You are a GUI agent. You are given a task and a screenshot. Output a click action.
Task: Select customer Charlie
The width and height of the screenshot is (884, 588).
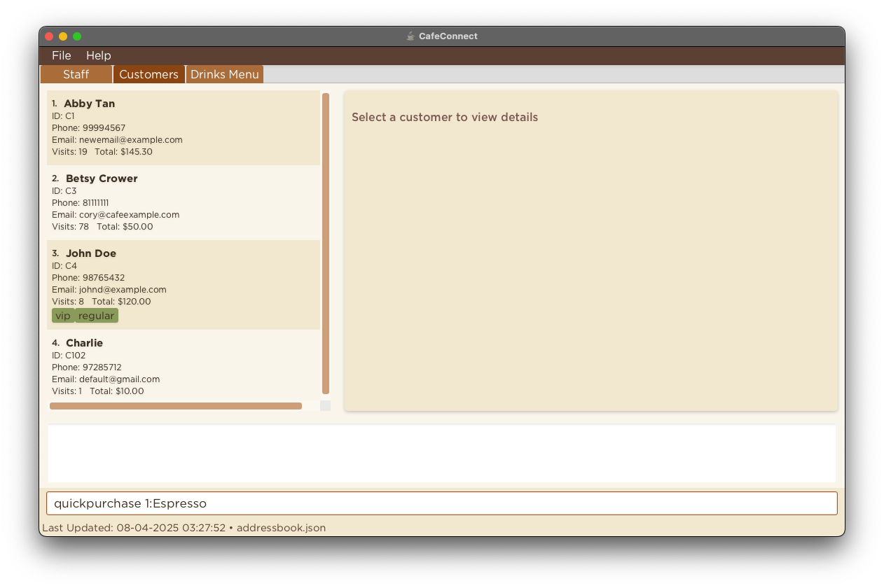(x=184, y=365)
